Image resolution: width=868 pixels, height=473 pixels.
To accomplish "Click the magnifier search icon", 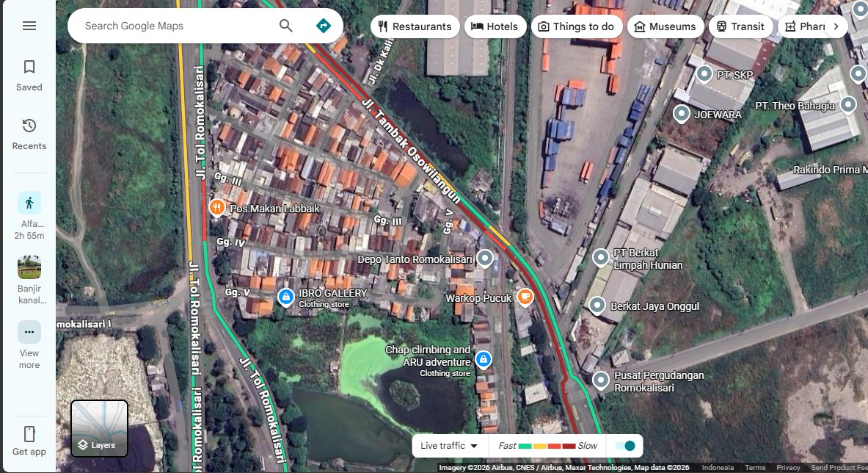I will click(285, 26).
